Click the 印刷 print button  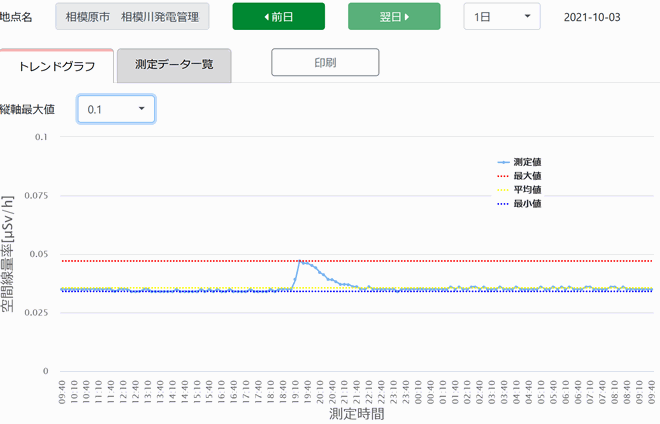325,62
